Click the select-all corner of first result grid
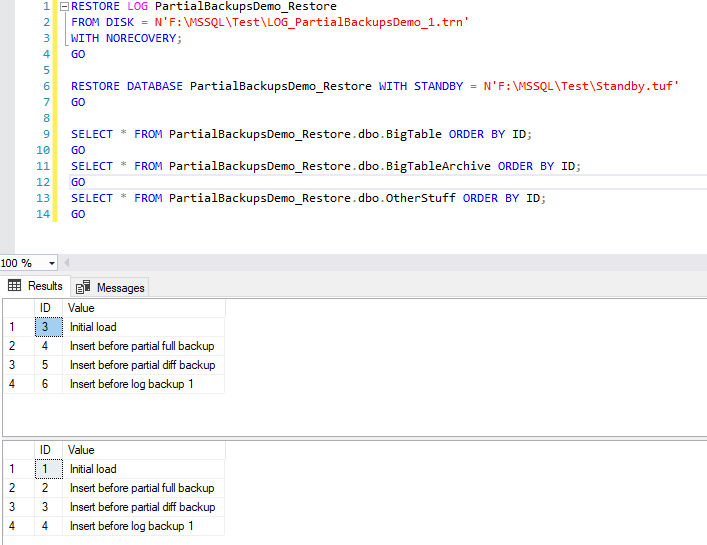This screenshot has width=707, height=545. point(17,308)
